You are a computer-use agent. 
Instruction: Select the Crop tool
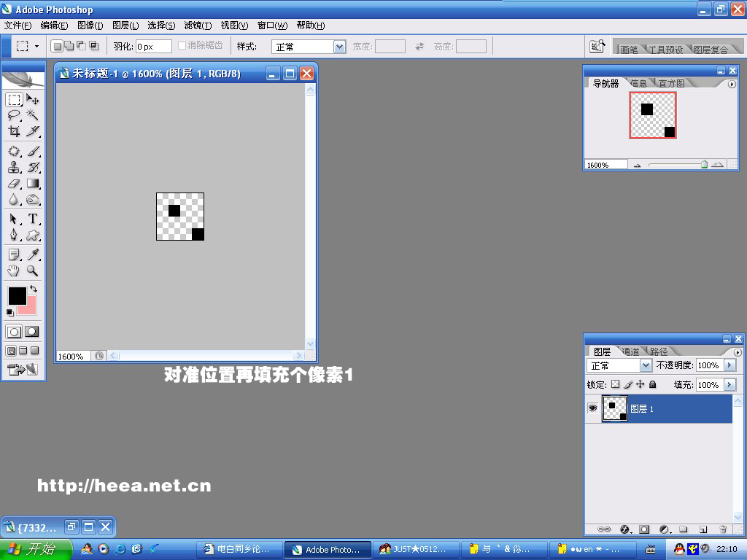coord(14,132)
